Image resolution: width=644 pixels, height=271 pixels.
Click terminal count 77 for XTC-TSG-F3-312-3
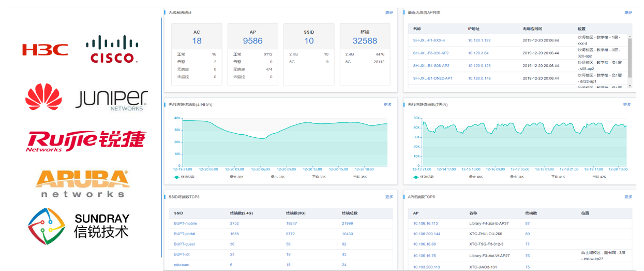[x=527, y=244]
